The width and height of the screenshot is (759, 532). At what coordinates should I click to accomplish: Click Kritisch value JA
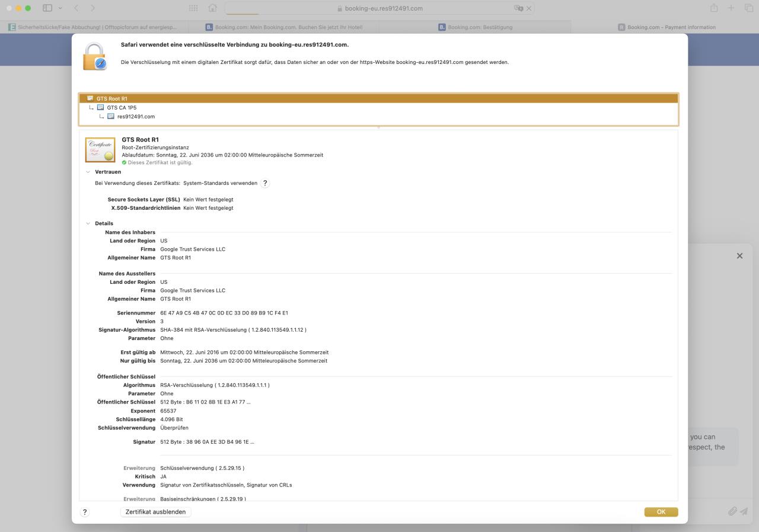(164, 476)
